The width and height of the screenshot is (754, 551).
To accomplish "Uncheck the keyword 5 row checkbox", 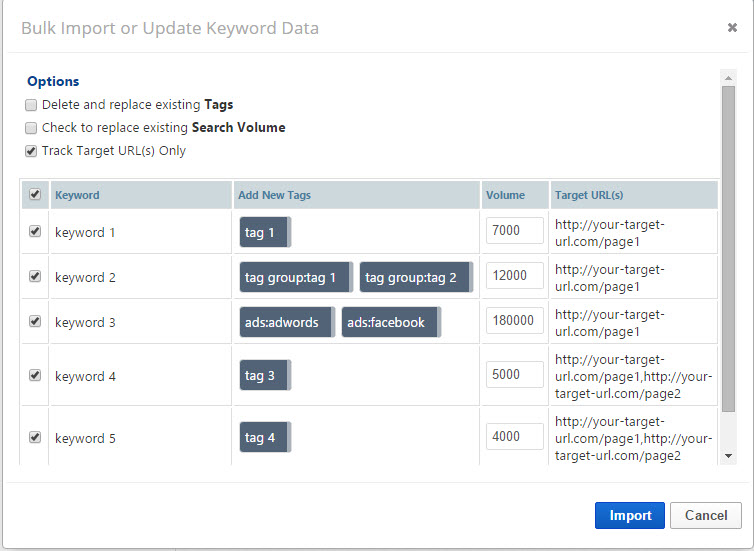I will click(35, 437).
